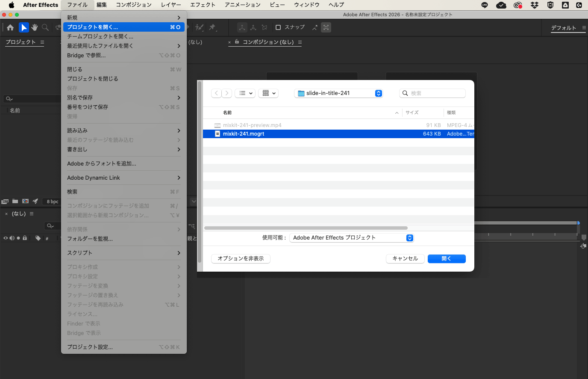Click the Home icon in the toolbar
This screenshot has height=379, width=588.
pyautogui.click(x=10, y=27)
